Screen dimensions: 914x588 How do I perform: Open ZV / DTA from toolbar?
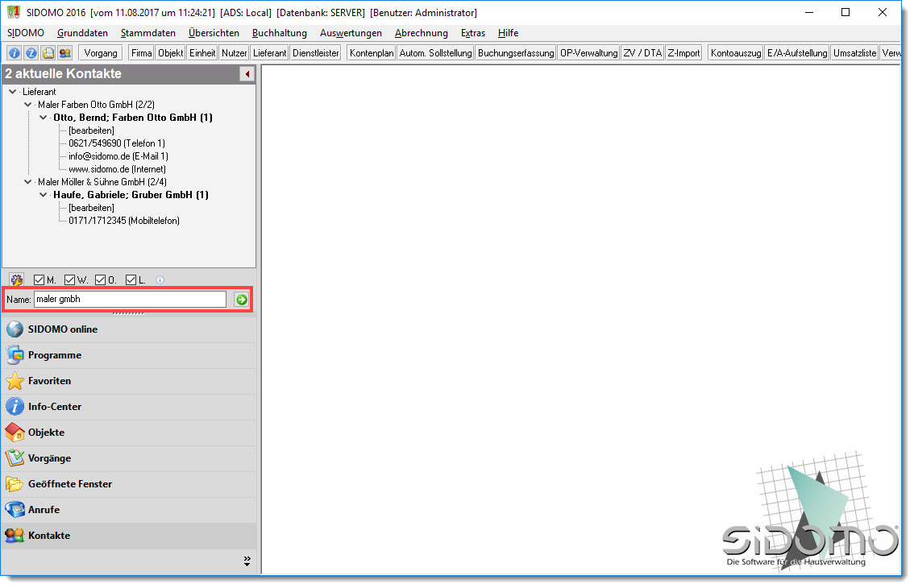[x=642, y=53]
